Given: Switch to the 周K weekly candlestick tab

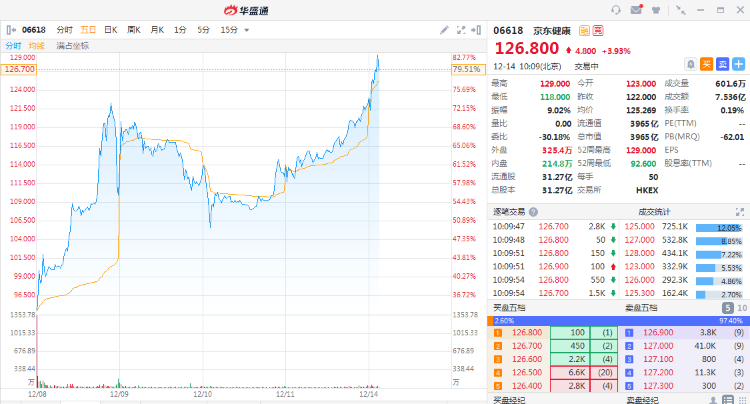Looking at the screenshot, I should 134,30.
